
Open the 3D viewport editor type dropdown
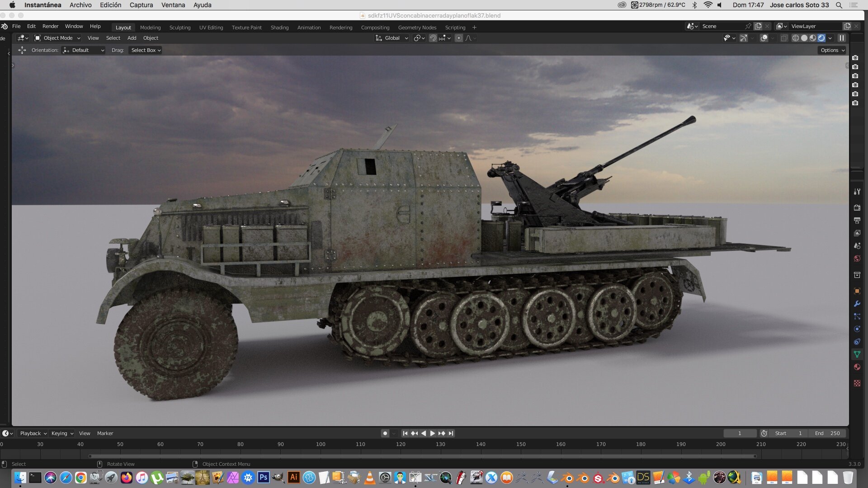pyautogui.click(x=23, y=38)
